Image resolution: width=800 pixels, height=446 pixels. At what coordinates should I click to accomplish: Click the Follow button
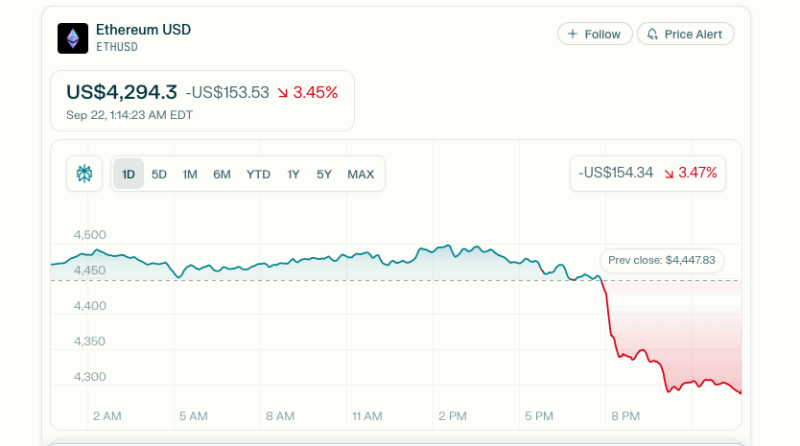tap(595, 34)
